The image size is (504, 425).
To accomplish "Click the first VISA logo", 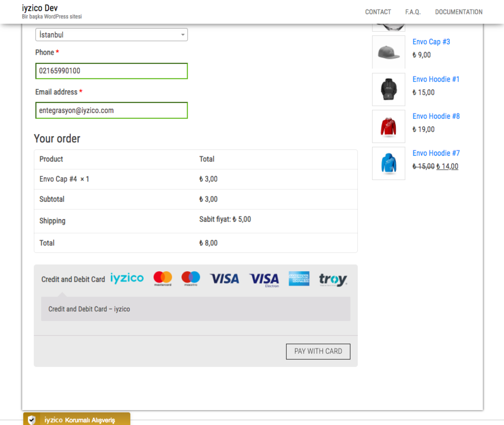I will click(224, 279).
